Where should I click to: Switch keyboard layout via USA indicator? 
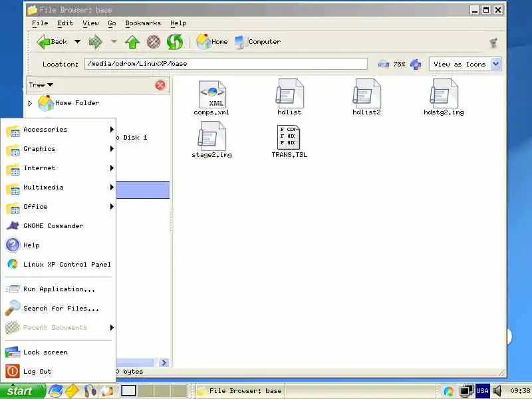click(482, 391)
